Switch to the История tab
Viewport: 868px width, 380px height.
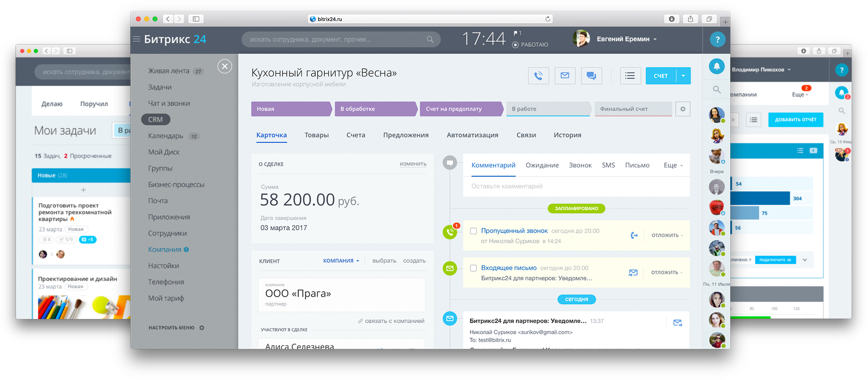point(567,135)
